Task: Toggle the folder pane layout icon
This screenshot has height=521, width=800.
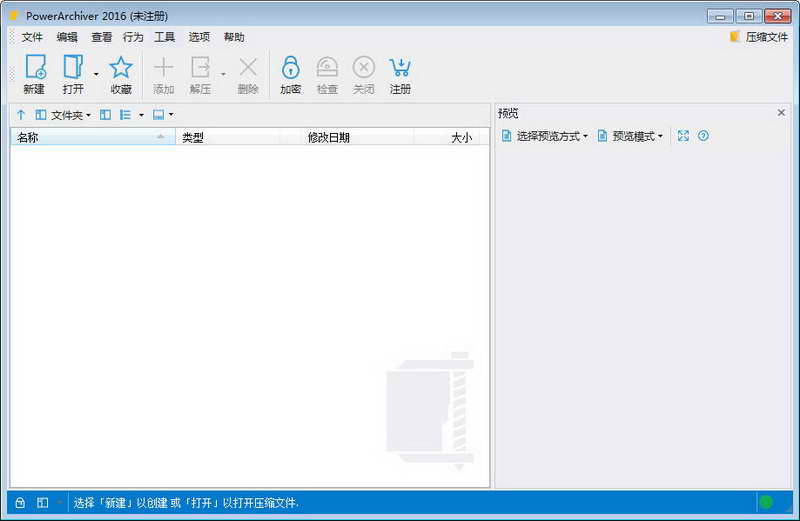Action: 105,115
